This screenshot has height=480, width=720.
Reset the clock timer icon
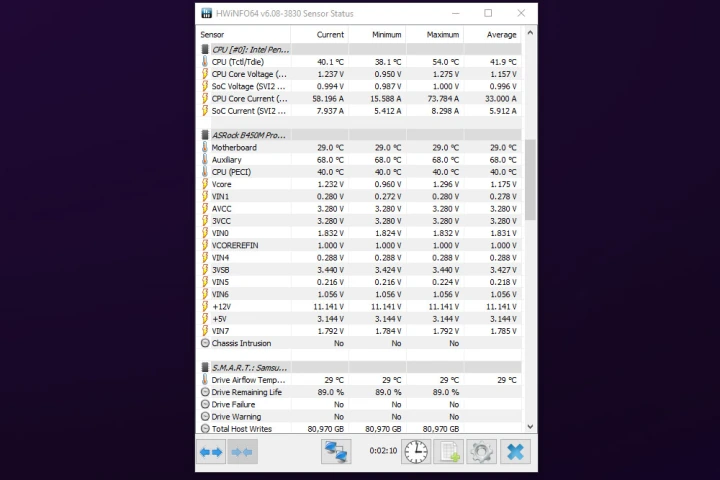point(416,452)
